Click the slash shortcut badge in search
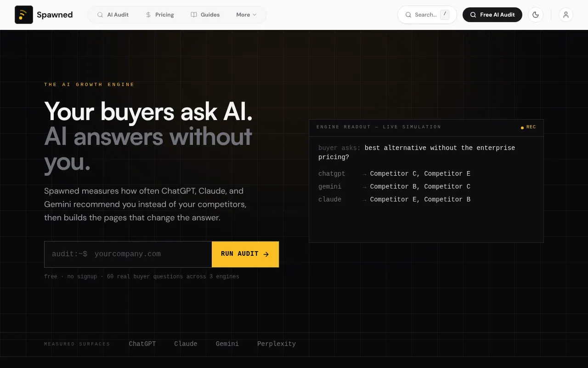Viewport: 588px width, 368px height. click(x=445, y=15)
